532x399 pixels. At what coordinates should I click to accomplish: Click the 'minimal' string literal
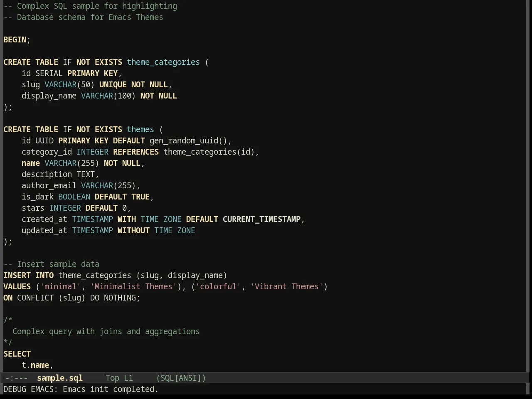click(61, 286)
